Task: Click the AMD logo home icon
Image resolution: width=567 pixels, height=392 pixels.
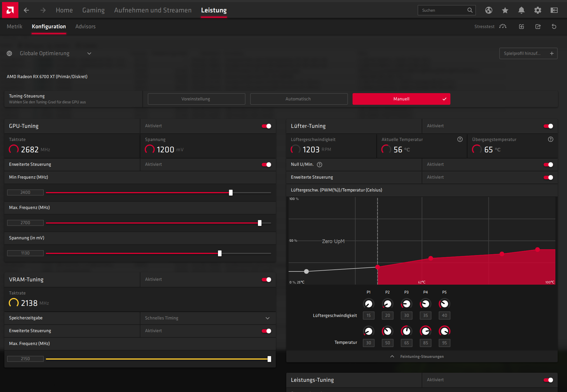Action: click(x=10, y=10)
